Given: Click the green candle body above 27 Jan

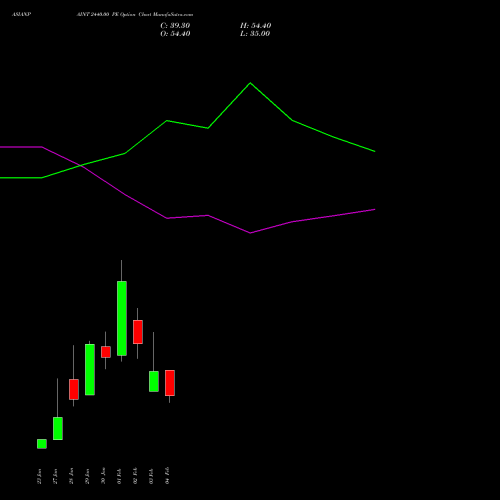Looking at the screenshot, I should 58,429.
